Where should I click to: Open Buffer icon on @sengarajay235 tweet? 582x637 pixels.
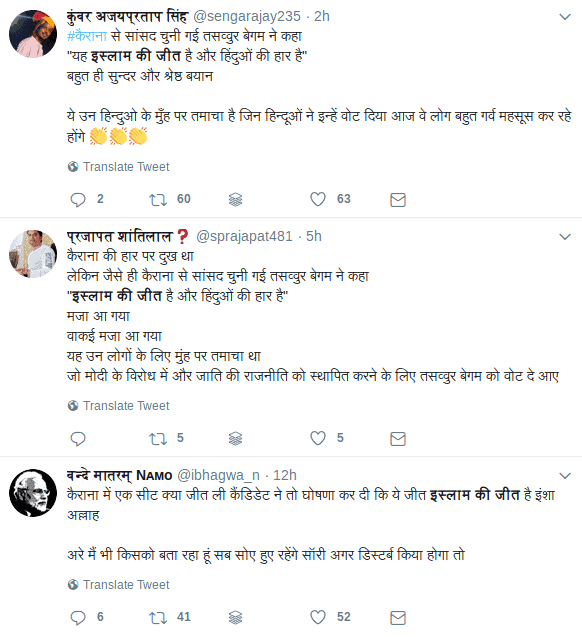click(x=236, y=199)
